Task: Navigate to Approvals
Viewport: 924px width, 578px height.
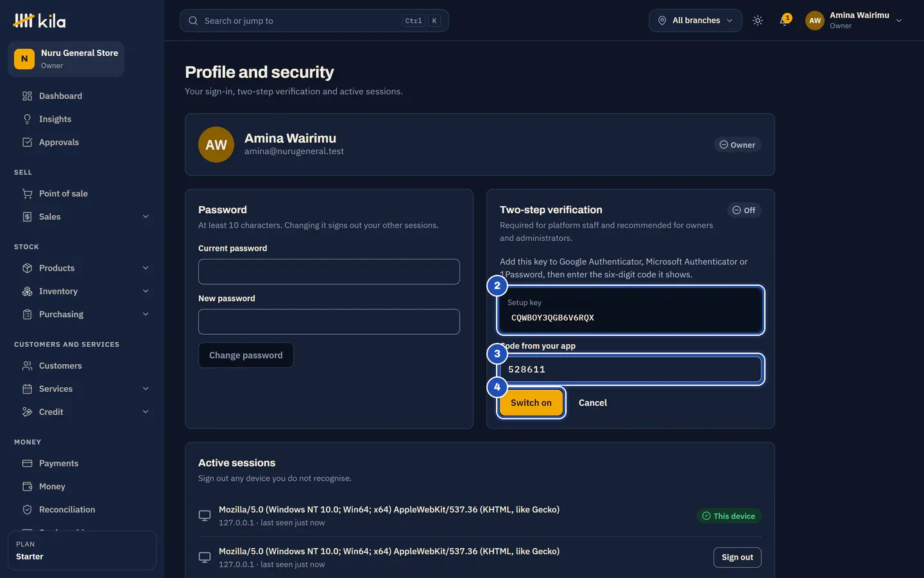Action: [82, 143]
